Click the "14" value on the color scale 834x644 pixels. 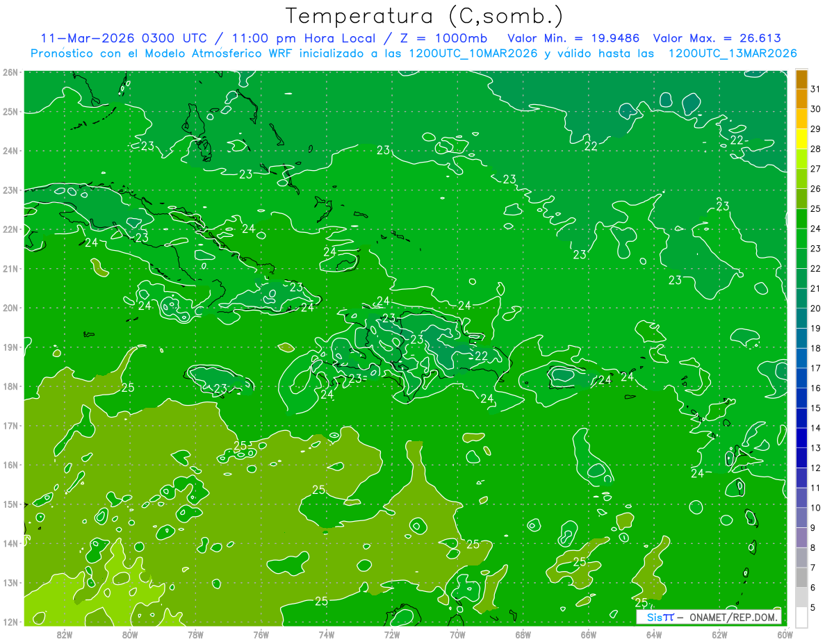point(815,428)
